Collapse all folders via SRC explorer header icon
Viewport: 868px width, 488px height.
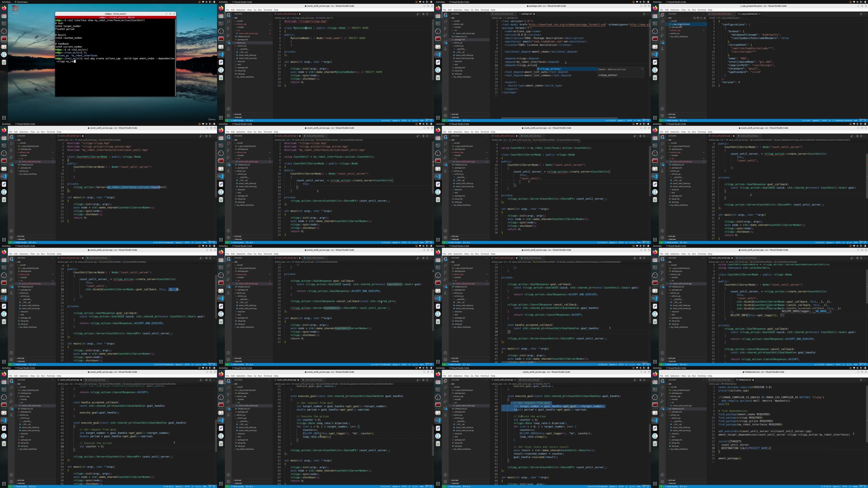click(705, 18)
